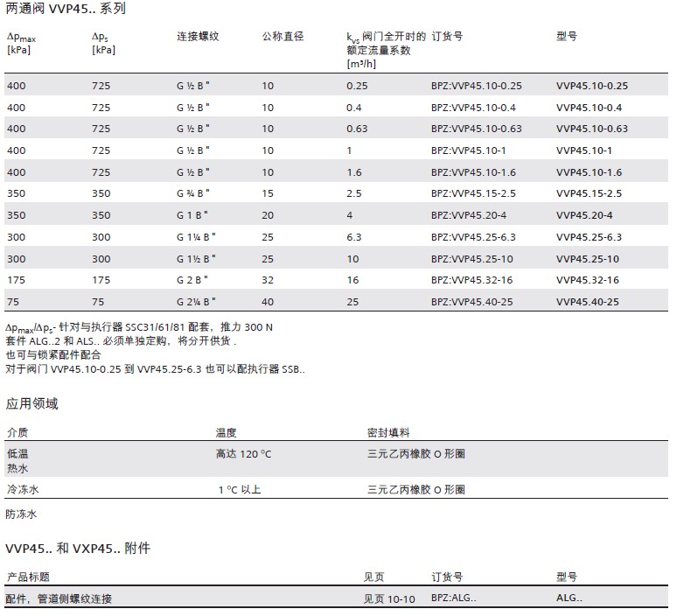
Task: Select order number BPZ:VVP45.15-2.5
Action: 473,193
